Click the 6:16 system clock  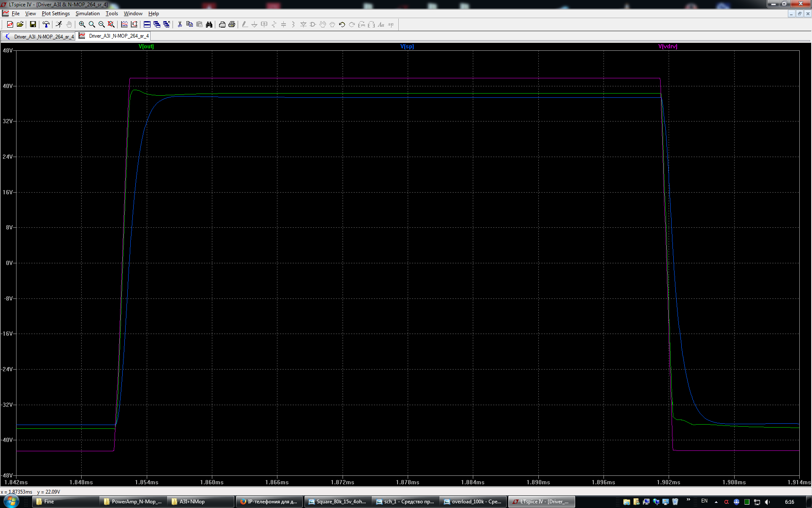[789, 502]
